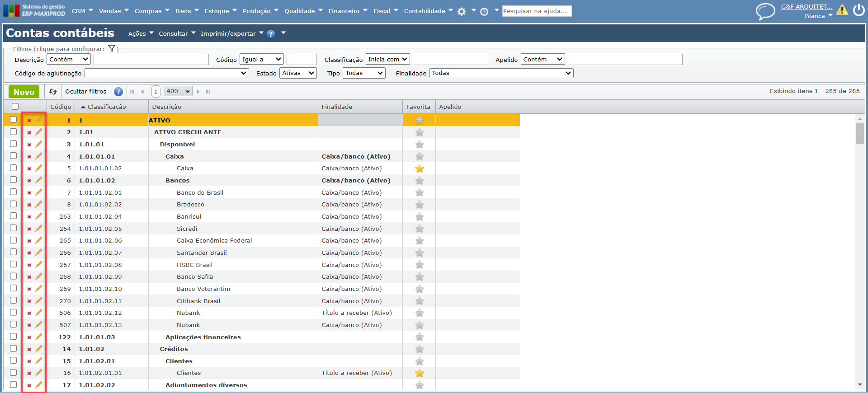This screenshot has height=393, width=868.
Task: Click the power logout icon
Action: 859,10
